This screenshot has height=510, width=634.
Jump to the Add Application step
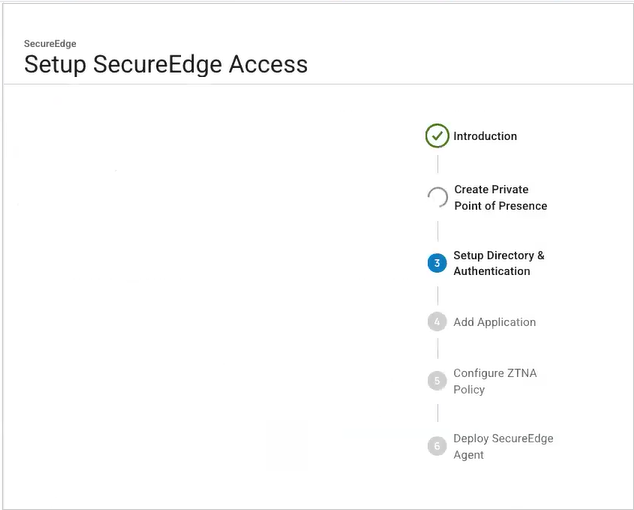pos(494,322)
